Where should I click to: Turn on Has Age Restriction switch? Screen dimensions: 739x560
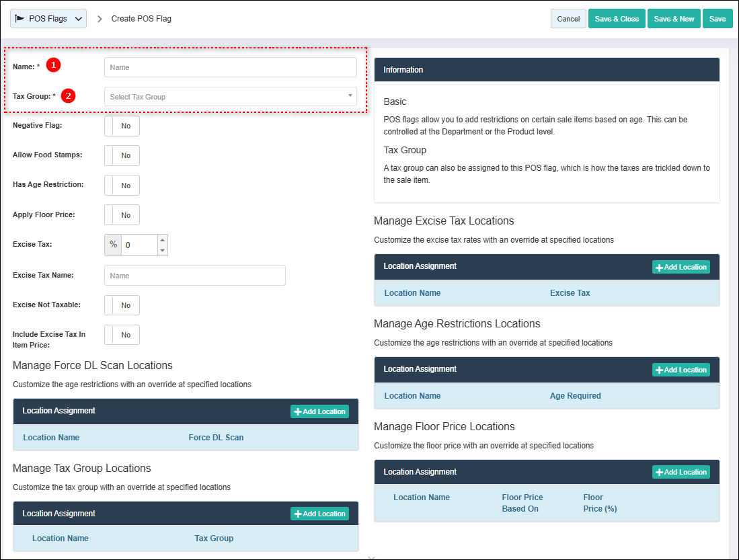point(122,186)
